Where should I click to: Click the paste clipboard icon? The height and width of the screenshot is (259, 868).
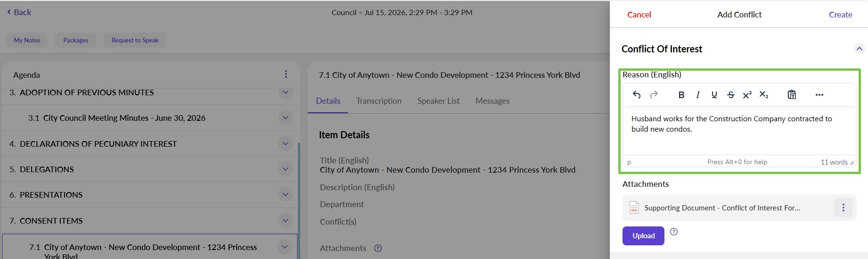point(792,95)
